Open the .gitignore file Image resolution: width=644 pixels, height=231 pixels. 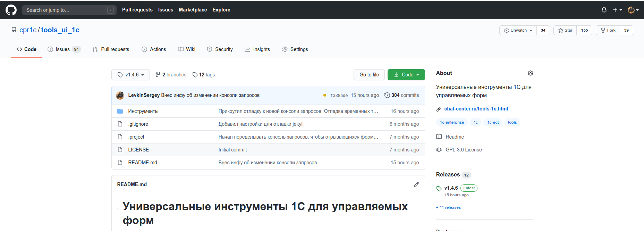tap(138, 124)
